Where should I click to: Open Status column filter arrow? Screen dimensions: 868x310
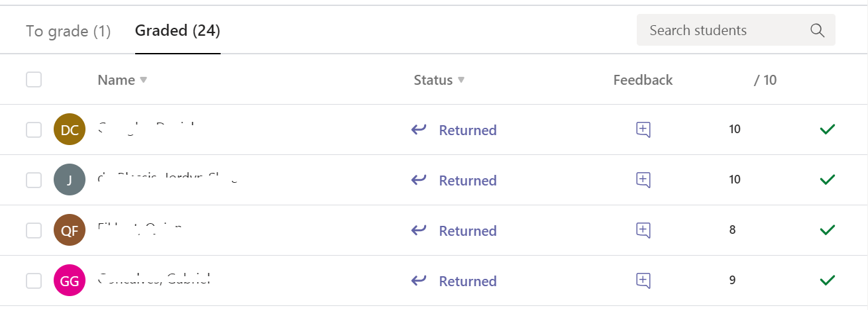coord(461,80)
